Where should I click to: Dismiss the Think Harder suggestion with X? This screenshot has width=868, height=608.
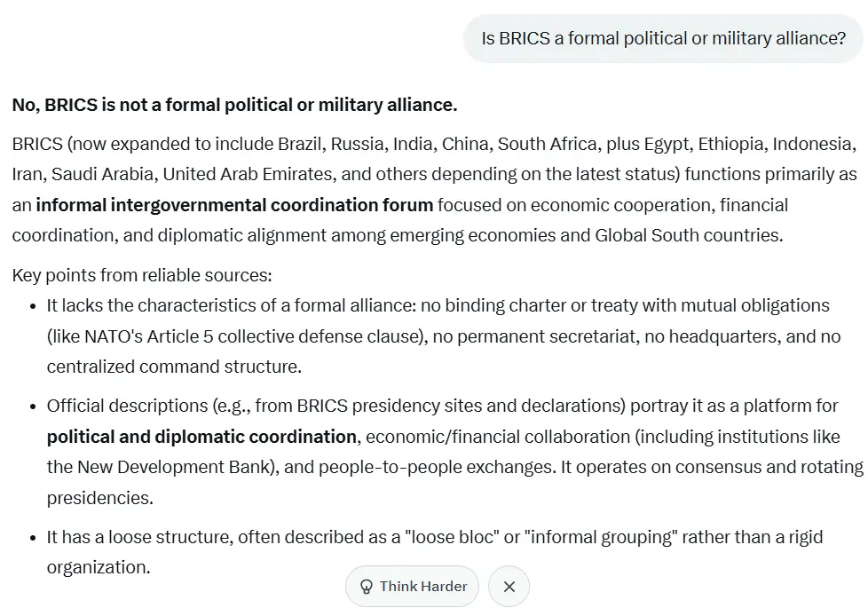509,587
